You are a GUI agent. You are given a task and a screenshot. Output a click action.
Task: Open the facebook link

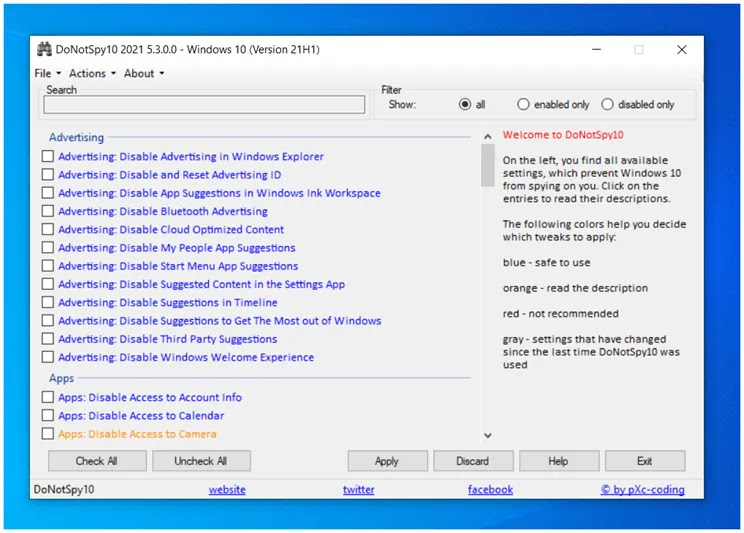(x=490, y=489)
